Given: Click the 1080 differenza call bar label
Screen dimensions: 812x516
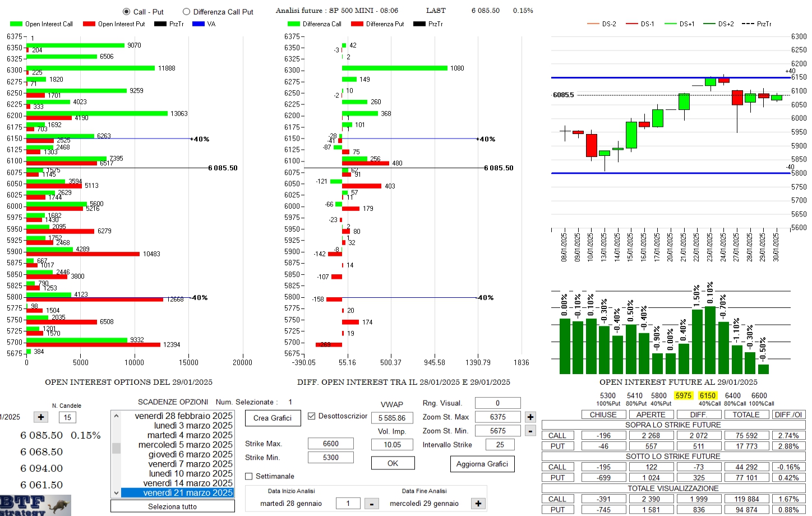Looking at the screenshot, I should [457, 68].
